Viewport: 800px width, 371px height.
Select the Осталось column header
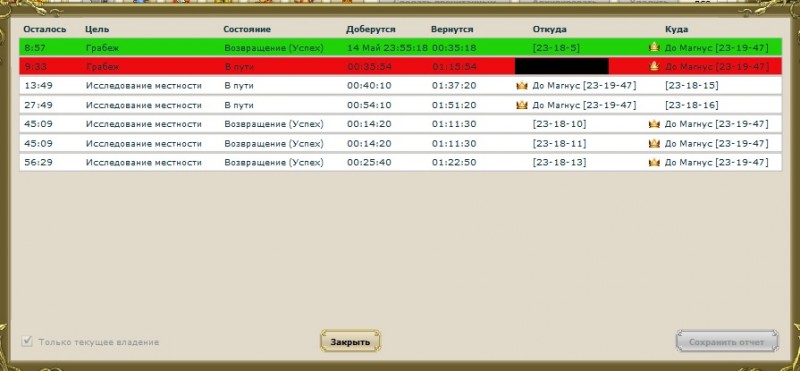45,29
